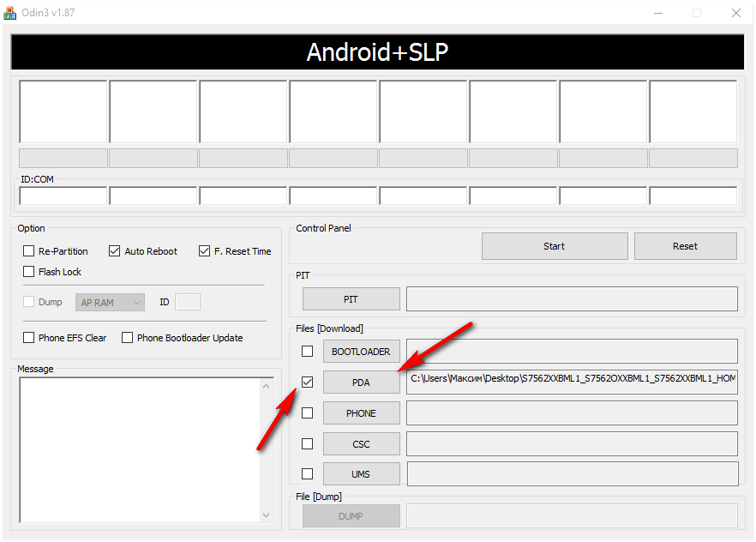Close the Odin3 window
The image size is (756, 542).
point(735,13)
